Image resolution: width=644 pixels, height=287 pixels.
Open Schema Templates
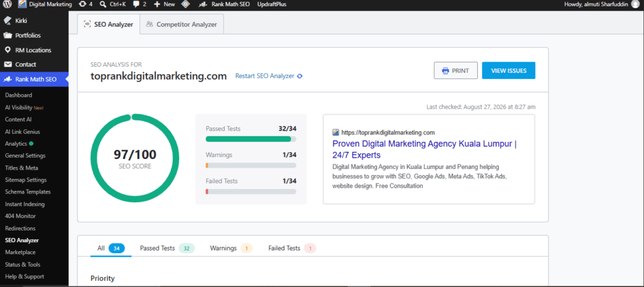[28, 192]
